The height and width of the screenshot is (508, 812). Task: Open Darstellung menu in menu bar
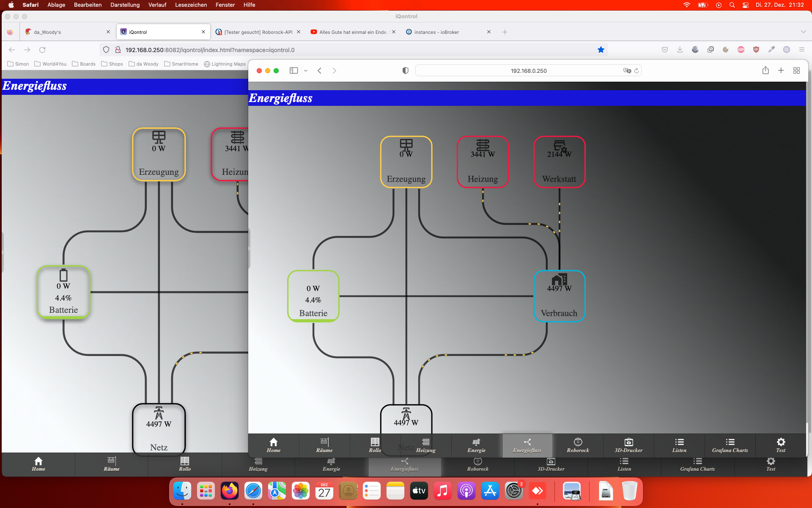click(125, 5)
